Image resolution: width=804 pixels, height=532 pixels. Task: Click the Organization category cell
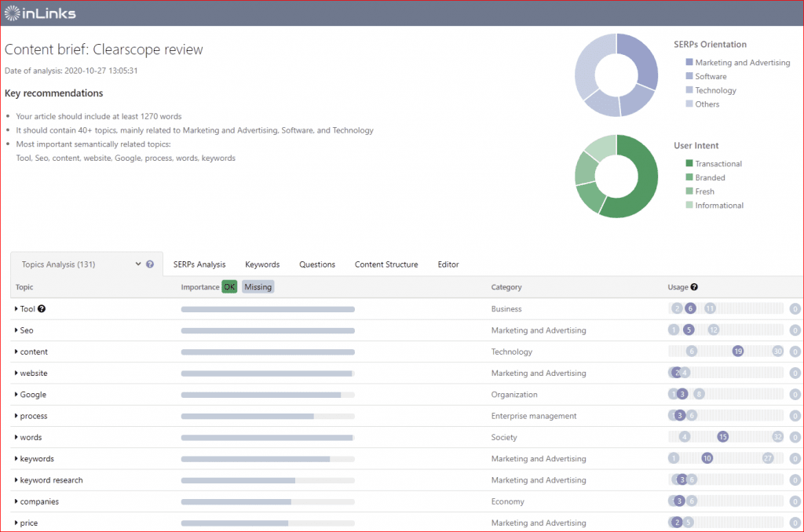(514, 395)
